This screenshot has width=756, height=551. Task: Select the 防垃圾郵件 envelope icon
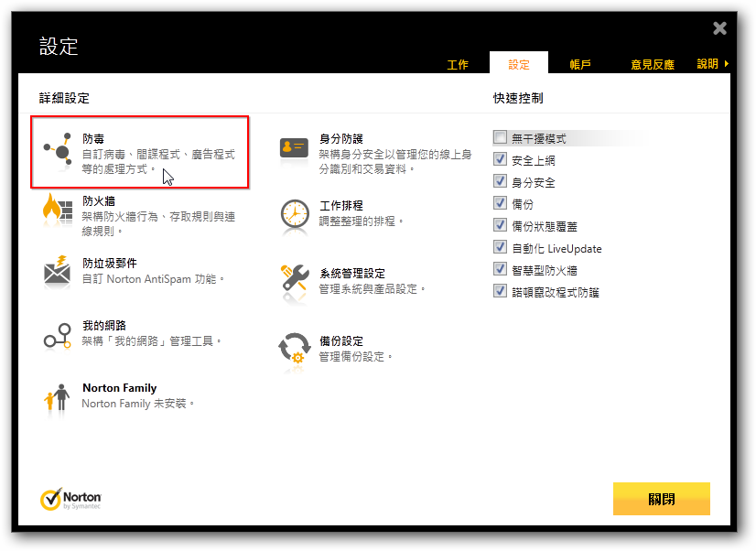tap(57, 271)
